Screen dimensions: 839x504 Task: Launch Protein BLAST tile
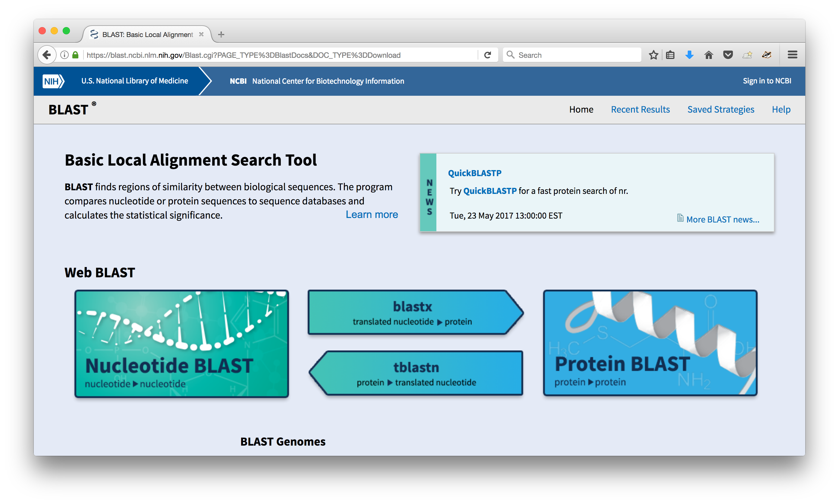pyautogui.click(x=650, y=343)
